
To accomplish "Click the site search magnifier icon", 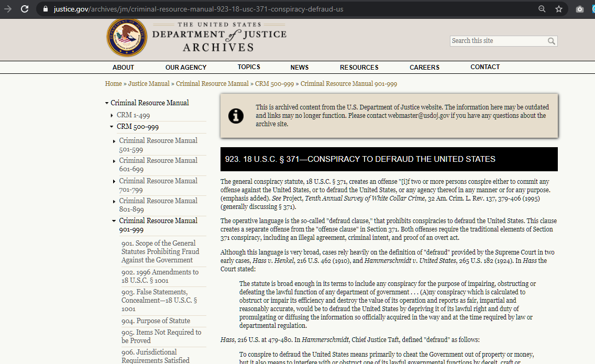I will 552,41.
